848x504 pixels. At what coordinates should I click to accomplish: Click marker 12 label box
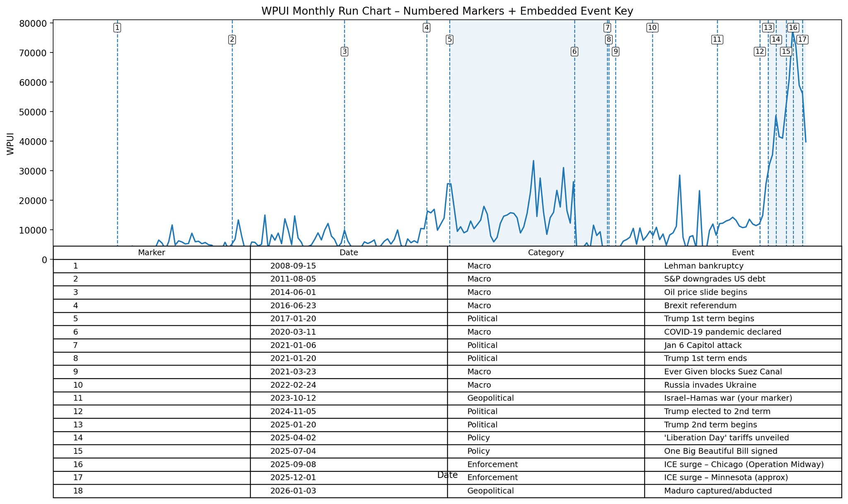(x=759, y=52)
